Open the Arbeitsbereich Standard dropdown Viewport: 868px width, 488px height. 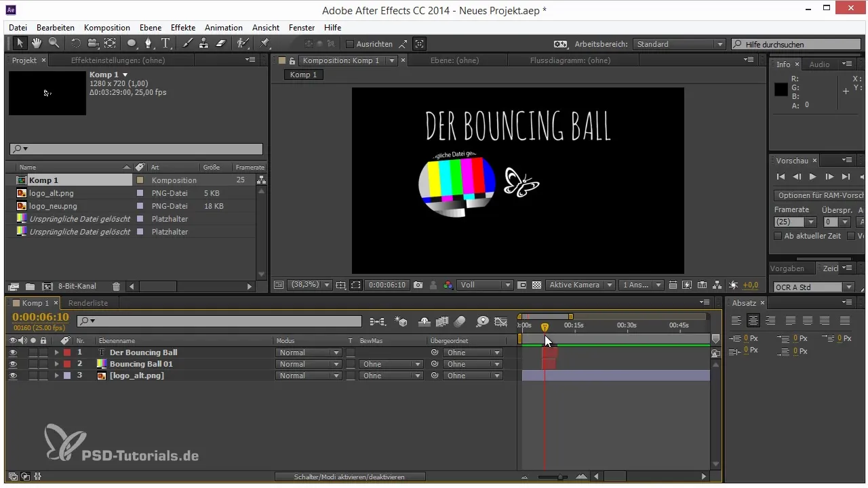(679, 44)
